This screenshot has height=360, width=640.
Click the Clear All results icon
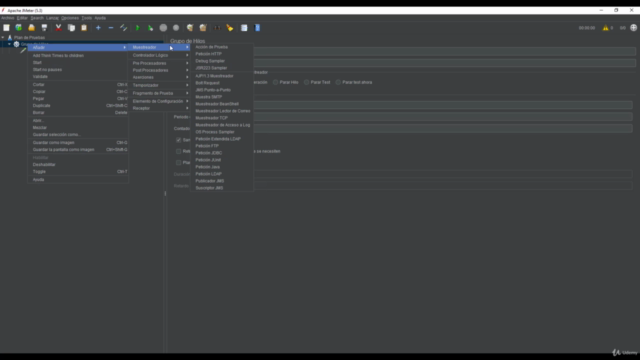point(203,28)
